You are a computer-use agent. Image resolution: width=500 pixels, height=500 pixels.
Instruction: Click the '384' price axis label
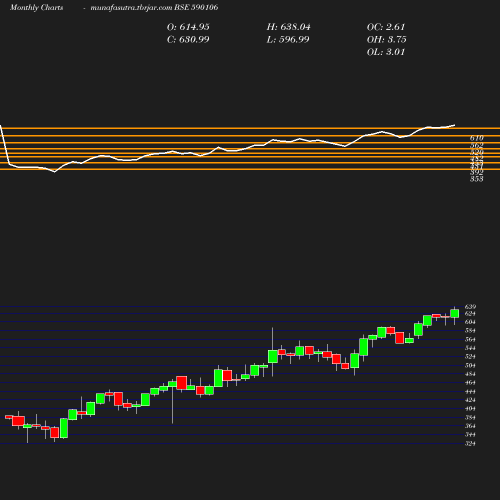click(x=470, y=417)
